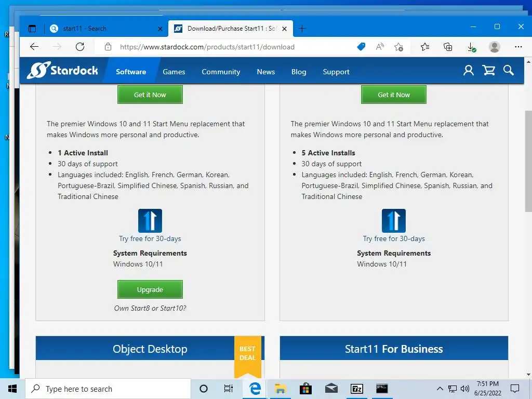The height and width of the screenshot is (399, 532).
Task: Open Task View on the taskbar
Action: coord(229,389)
